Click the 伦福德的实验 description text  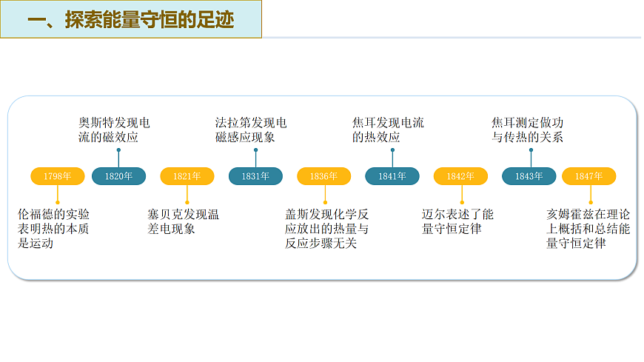53,229
